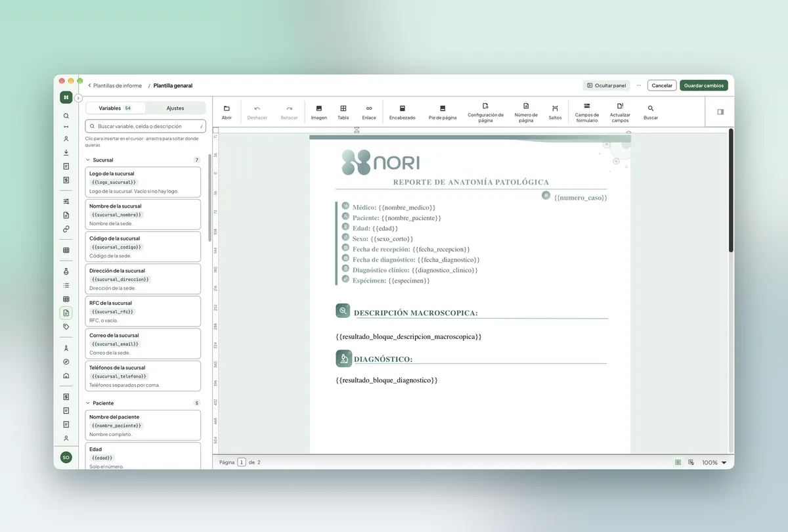Click REPORTE DE ANATOMÍA PATOLÓGICA title
Image resolution: width=788 pixels, height=532 pixels.
(x=471, y=182)
